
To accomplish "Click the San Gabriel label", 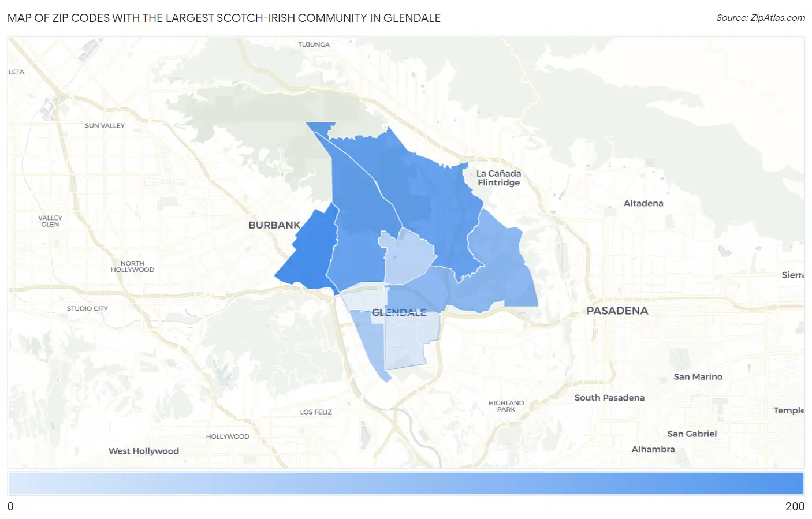I will coord(692,434).
